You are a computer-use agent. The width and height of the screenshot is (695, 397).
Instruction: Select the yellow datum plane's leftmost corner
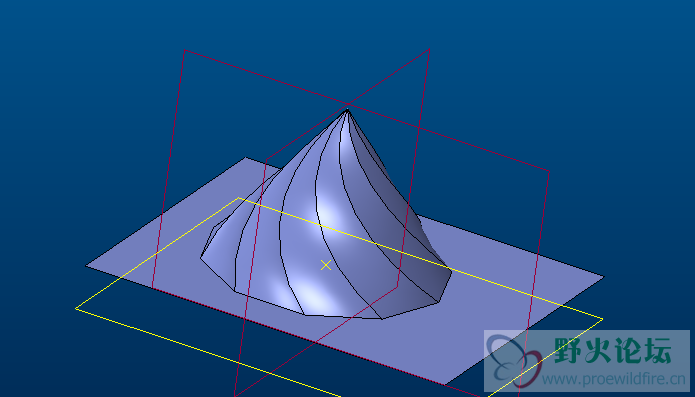[76, 308]
